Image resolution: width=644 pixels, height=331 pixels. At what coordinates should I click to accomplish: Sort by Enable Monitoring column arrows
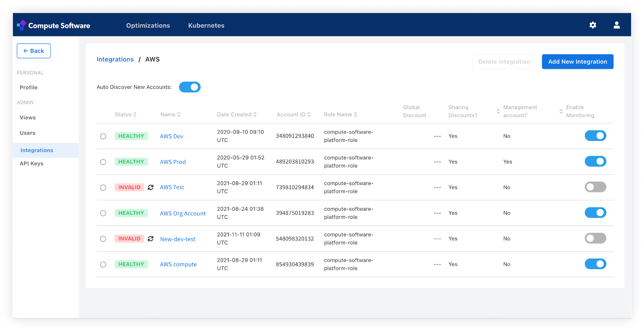[561, 111]
